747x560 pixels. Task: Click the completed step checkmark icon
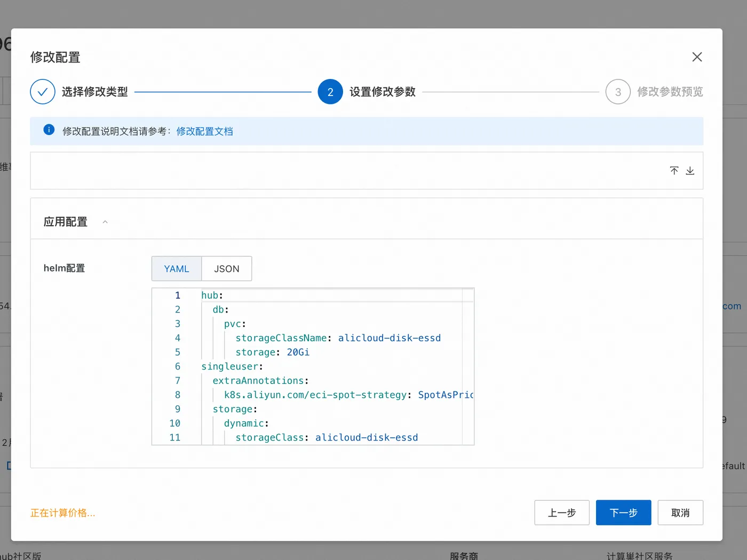(43, 92)
